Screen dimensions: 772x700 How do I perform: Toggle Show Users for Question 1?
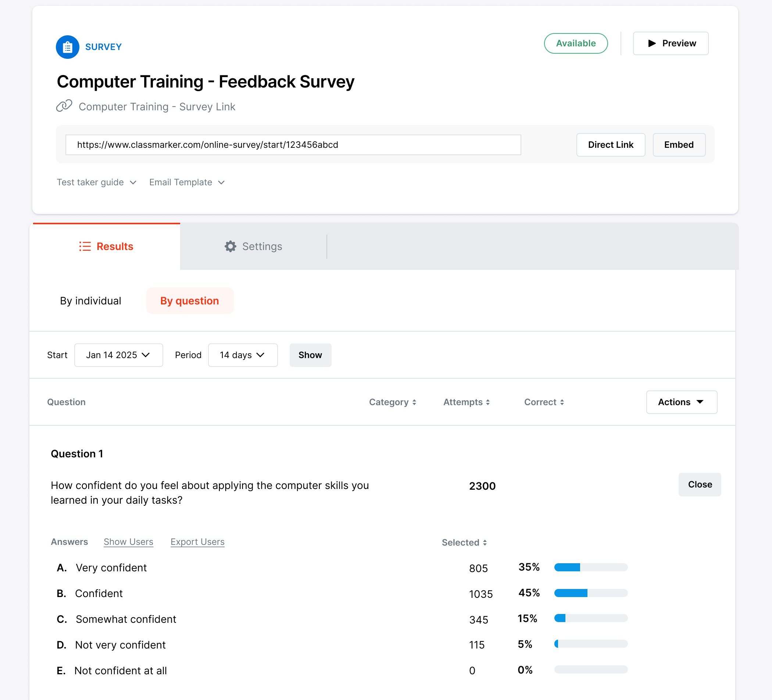128,541
